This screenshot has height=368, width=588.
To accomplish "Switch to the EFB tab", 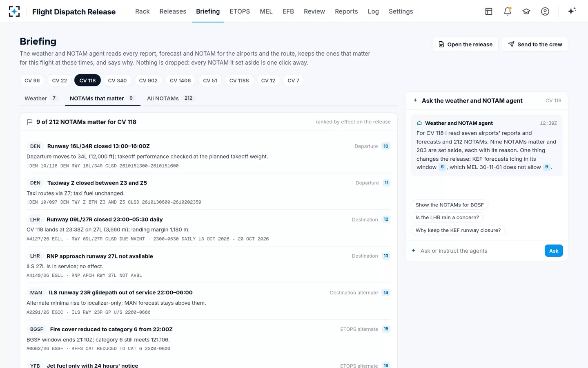I will coord(288,11).
